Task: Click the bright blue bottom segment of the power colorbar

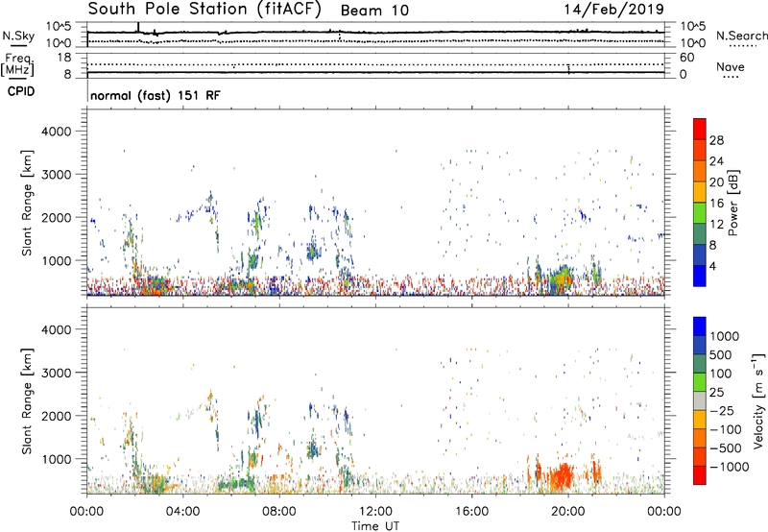Action: [700, 276]
